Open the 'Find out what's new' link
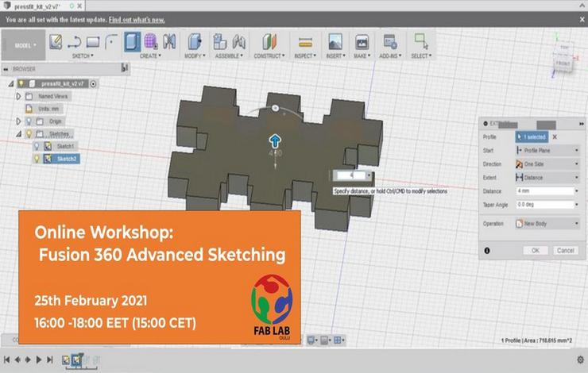This screenshot has width=588, height=373. (x=137, y=20)
